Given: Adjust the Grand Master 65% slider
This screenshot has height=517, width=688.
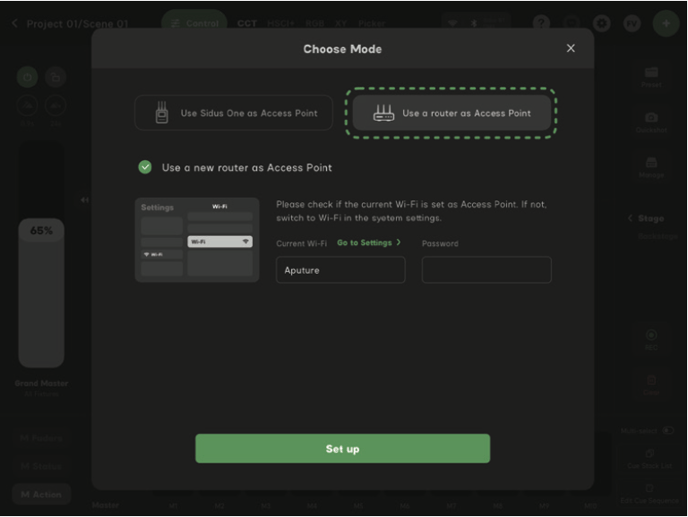Looking at the screenshot, I should coord(41,290).
